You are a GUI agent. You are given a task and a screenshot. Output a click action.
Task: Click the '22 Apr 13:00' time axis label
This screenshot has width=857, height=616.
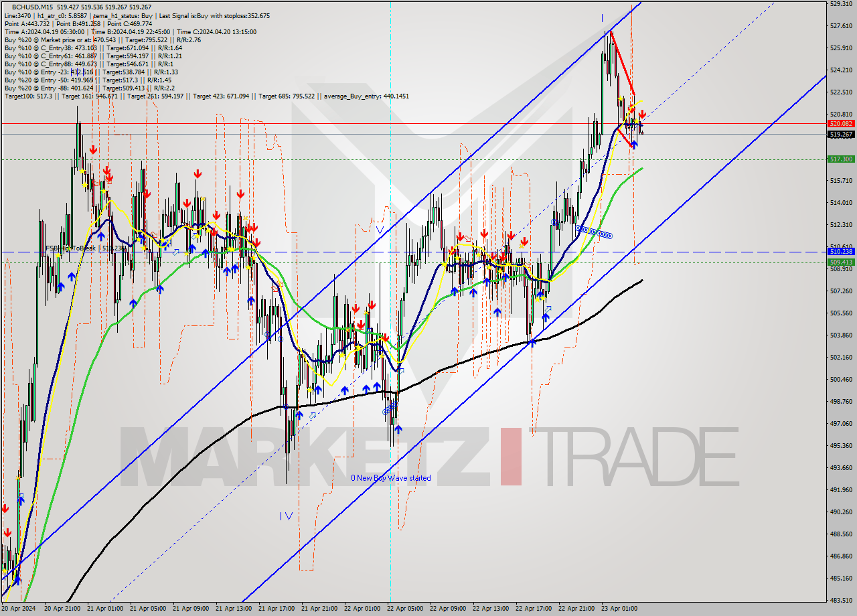point(491,609)
